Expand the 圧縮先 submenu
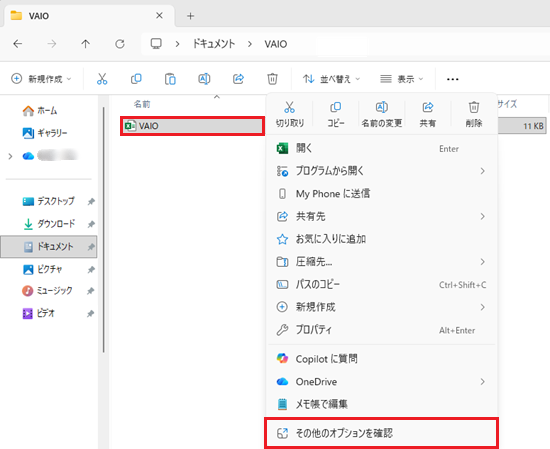Screen dimensions: 550x449 [483, 262]
